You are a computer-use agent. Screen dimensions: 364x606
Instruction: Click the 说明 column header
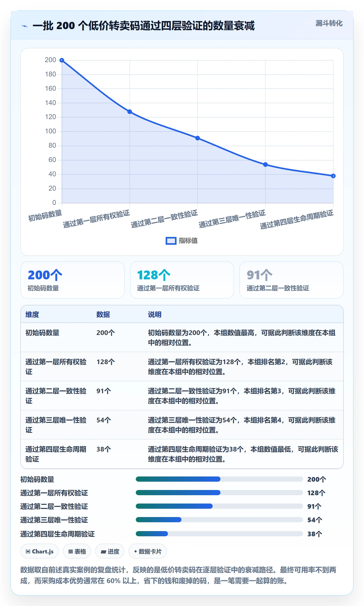[155, 314]
